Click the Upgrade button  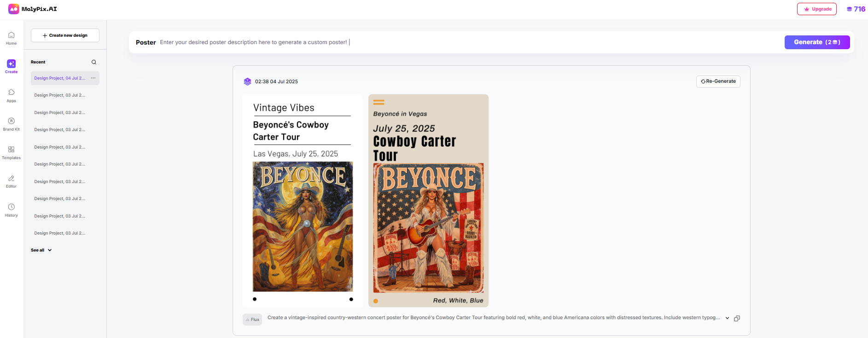pos(817,9)
